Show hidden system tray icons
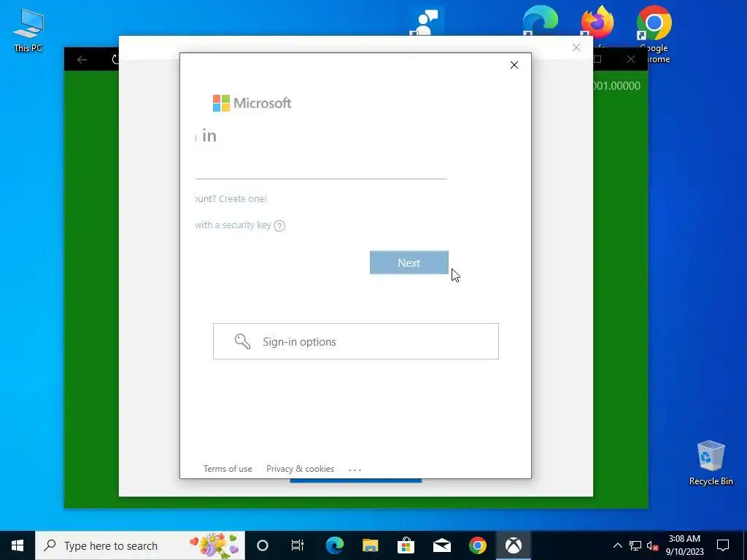747x560 pixels. click(x=617, y=545)
